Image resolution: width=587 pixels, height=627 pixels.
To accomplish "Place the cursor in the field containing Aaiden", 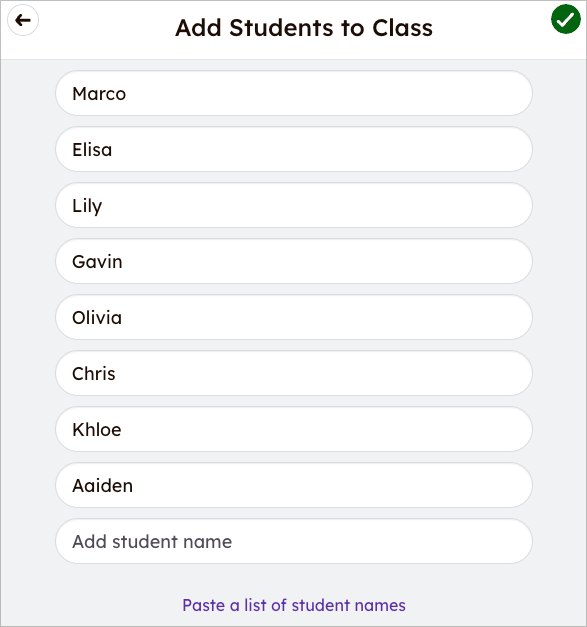I will pyautogui.click(x=294, y=485).
